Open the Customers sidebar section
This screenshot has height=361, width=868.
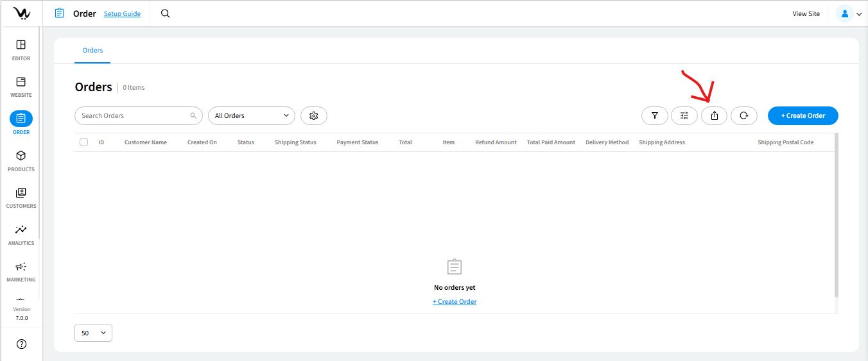[x=21, y=197]
